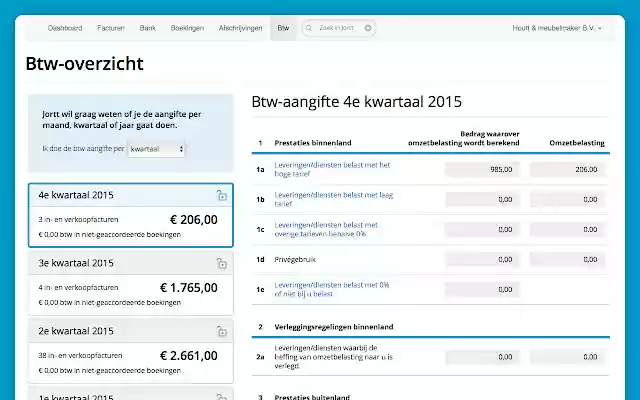Click 'Verleggingsregelingen binnenland' section header
Image resolution: width=640 pixels, height=400 pixels.
[334, 327]
